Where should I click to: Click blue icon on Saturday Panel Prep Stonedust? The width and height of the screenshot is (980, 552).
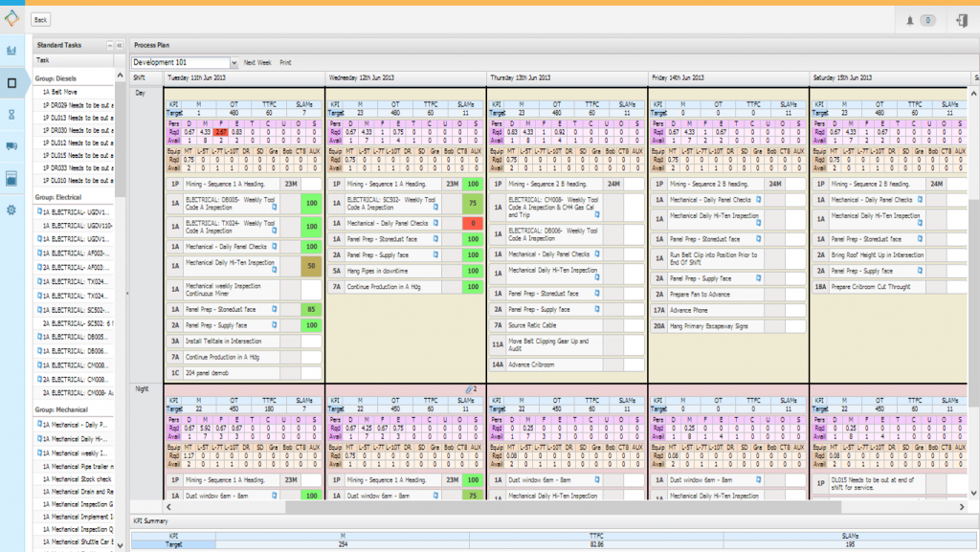pos(920,238)
